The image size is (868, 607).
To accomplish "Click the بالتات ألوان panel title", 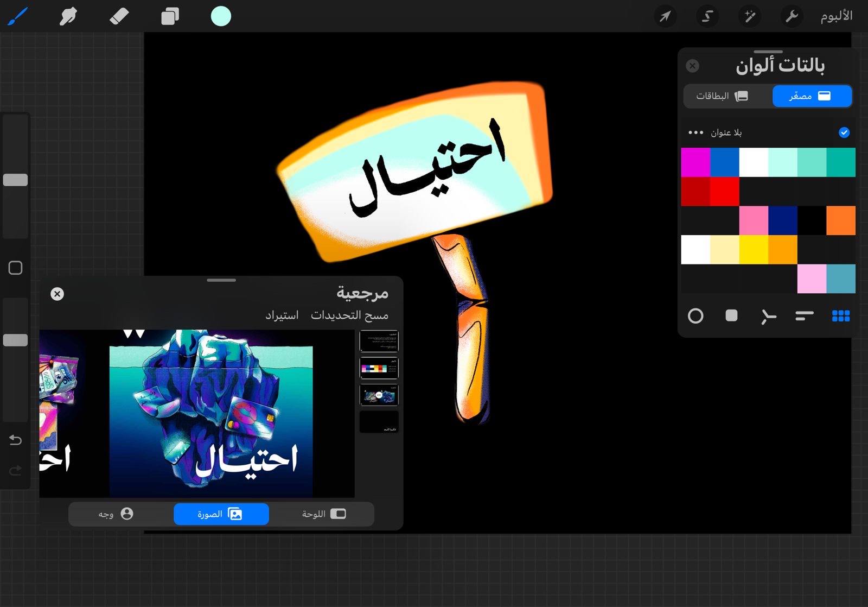I will point(780,66).
